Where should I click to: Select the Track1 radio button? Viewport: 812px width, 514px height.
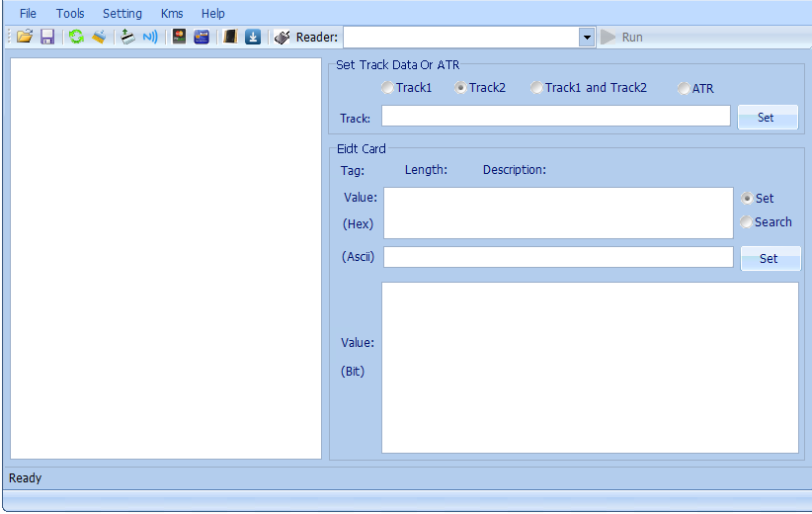(x=388, y=88)
